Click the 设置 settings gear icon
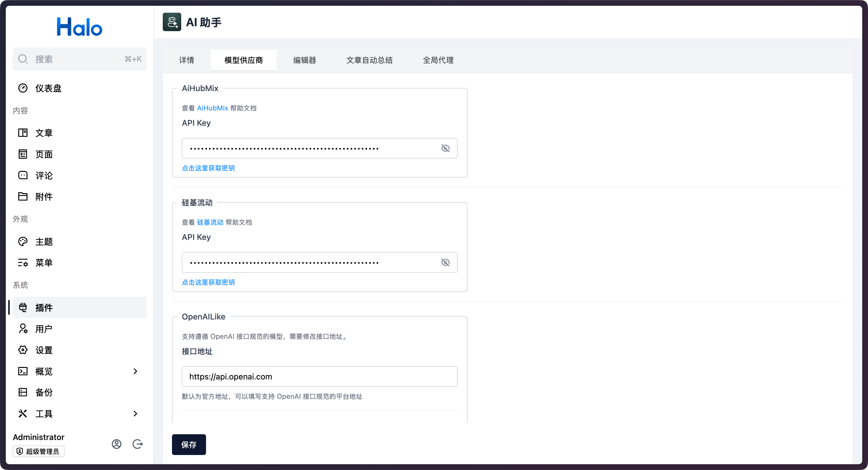The image size is (868, 470). [x=23, y=350]
